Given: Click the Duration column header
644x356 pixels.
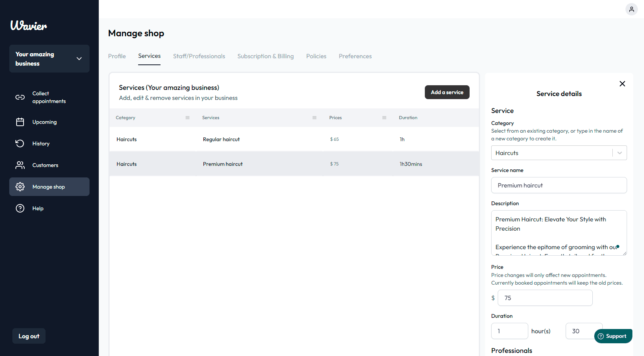Looking at the screenshot, I should [x=408, y=118].
